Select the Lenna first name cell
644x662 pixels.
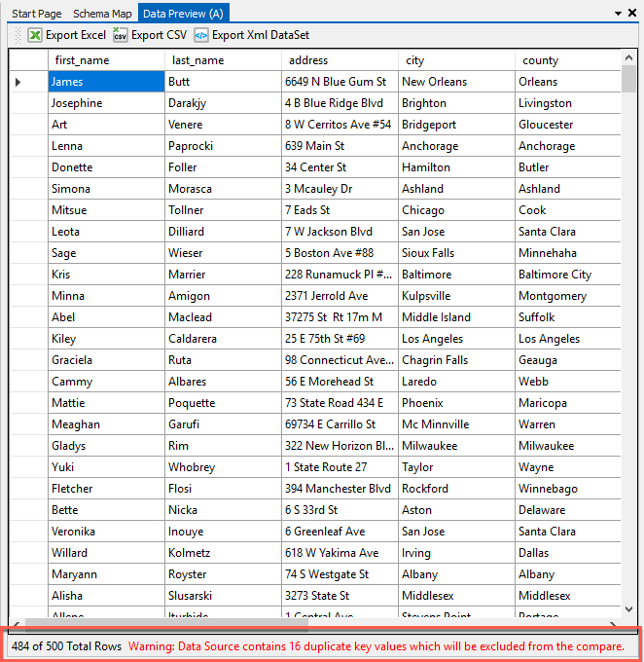[106, 146]
